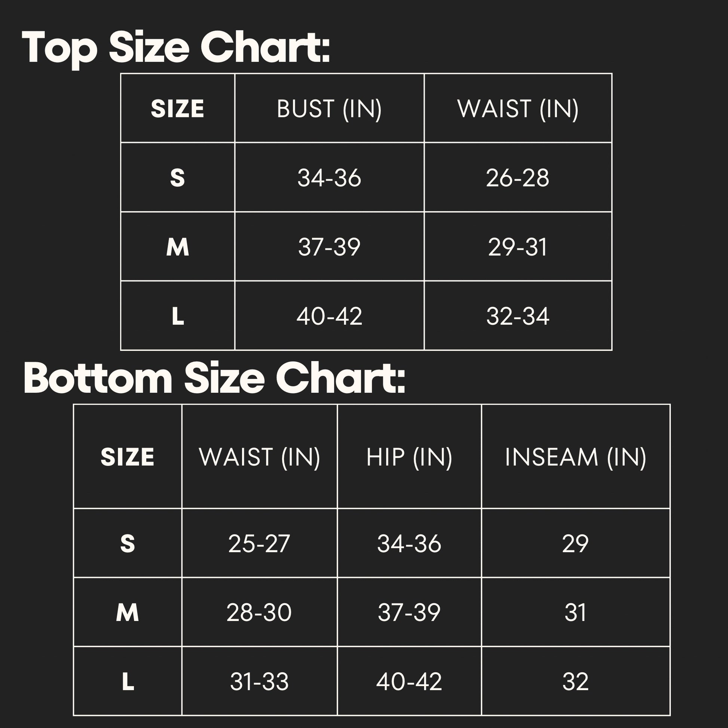Select top waist value 29-31
This screenshot has height=728, width=728.
(x=518, y=247)
